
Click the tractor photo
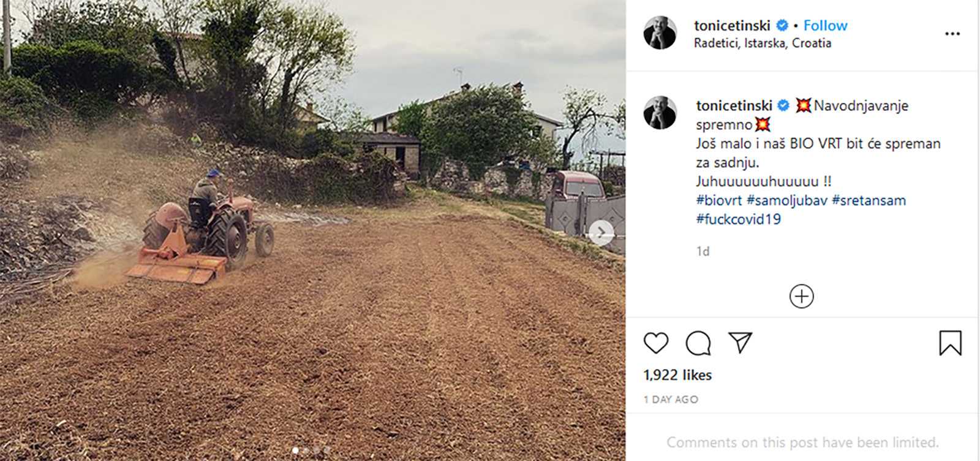point(312,230)
